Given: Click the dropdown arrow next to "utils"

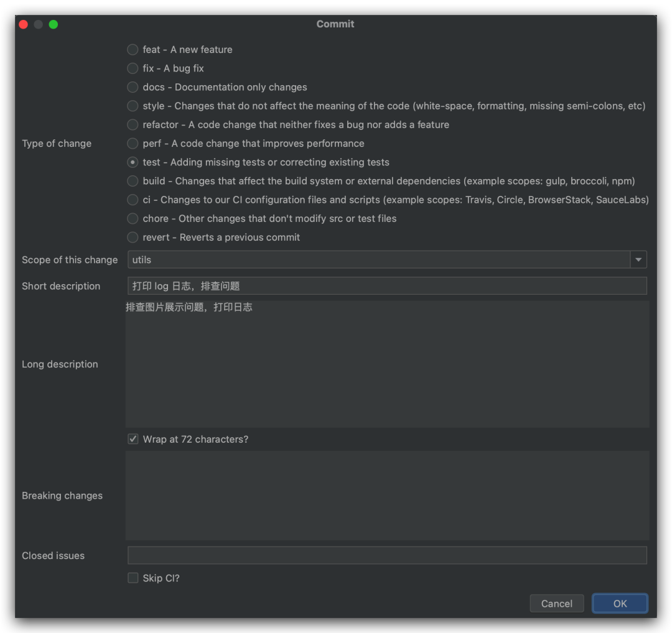Looking at the screenshot, I should click(638, 259).
